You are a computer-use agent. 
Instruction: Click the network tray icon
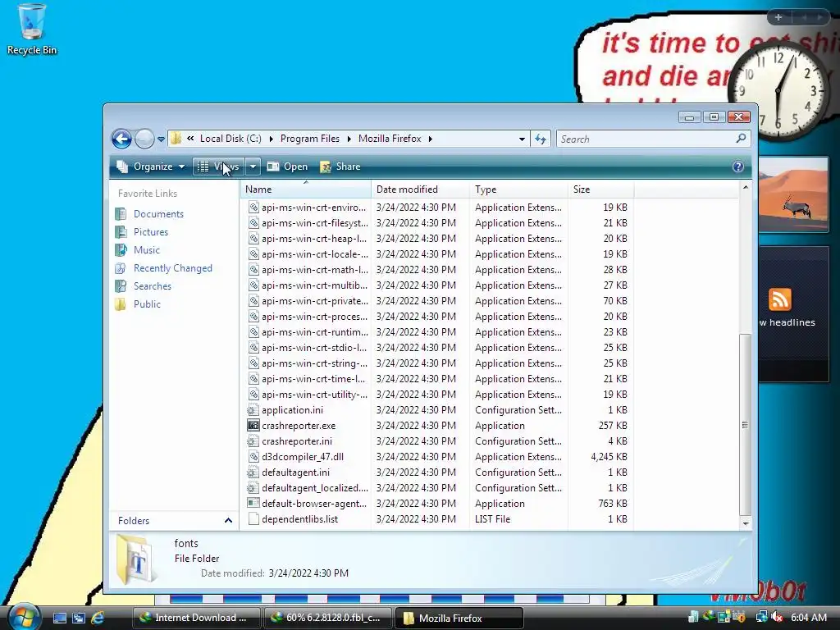click(761, 617)
